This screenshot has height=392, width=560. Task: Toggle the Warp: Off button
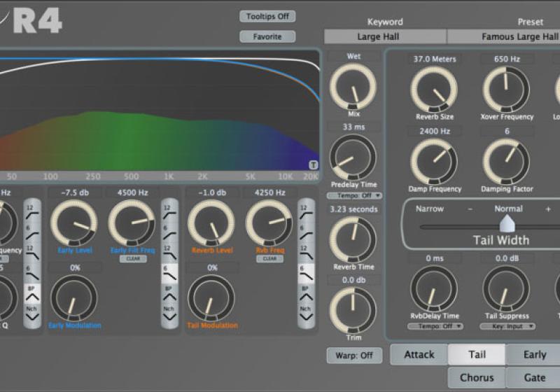point(354,355)
